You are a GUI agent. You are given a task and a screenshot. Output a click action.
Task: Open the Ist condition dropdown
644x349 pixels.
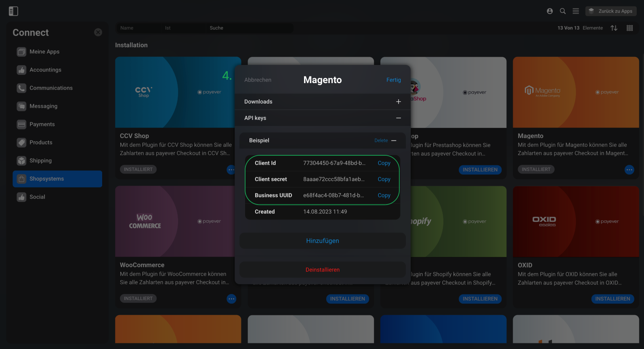(183, 28)
